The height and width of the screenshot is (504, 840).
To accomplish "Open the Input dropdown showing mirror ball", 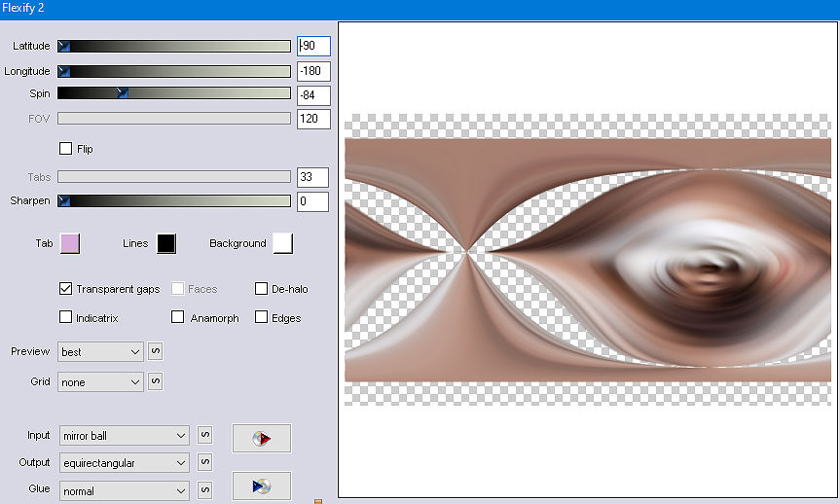I will [125, 436].
